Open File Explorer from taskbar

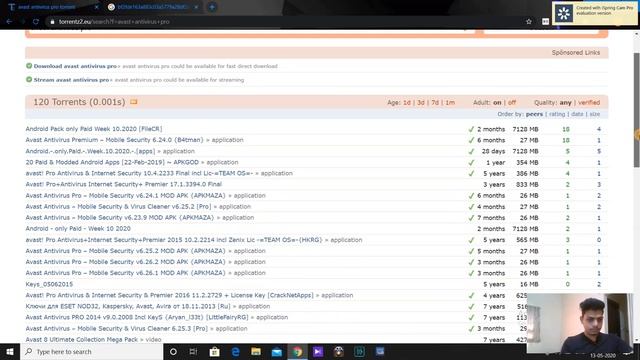tap(256, 351)
